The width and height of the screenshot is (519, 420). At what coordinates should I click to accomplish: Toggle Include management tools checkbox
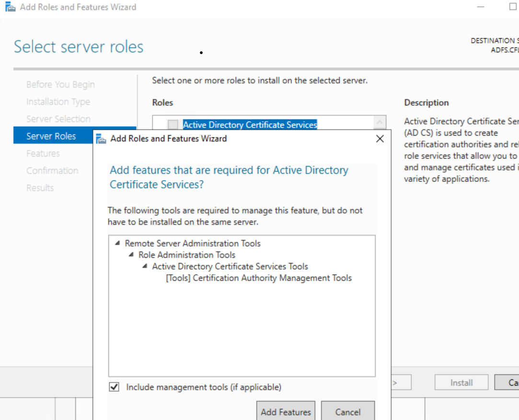click(x=114, y=386)
